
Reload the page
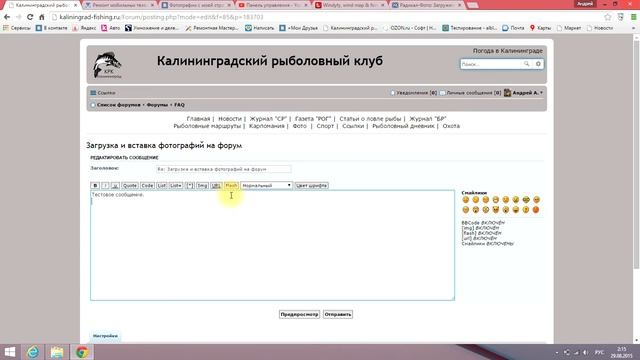(x=30, y=17)
